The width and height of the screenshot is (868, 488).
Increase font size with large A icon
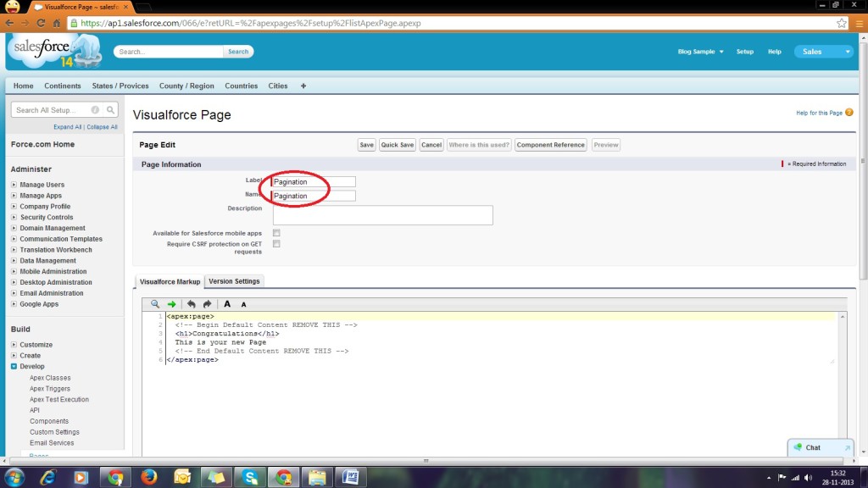click(227, 304)
